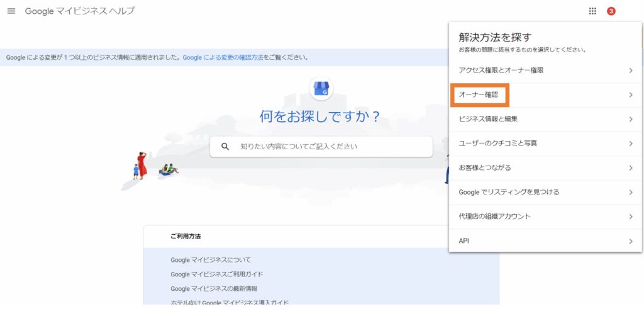Select '代理店の組織アカウント' option
The width and height of the screenshot is (644, 316).
pos(545,217)
